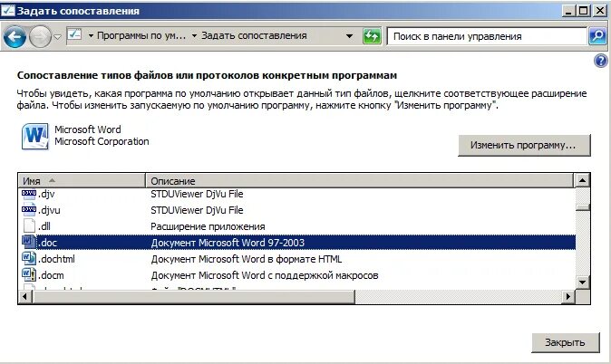The height and width of the screenshot is (364, 611).
Task: Click the Word icon beside .doc
Action: pos(29,243)
